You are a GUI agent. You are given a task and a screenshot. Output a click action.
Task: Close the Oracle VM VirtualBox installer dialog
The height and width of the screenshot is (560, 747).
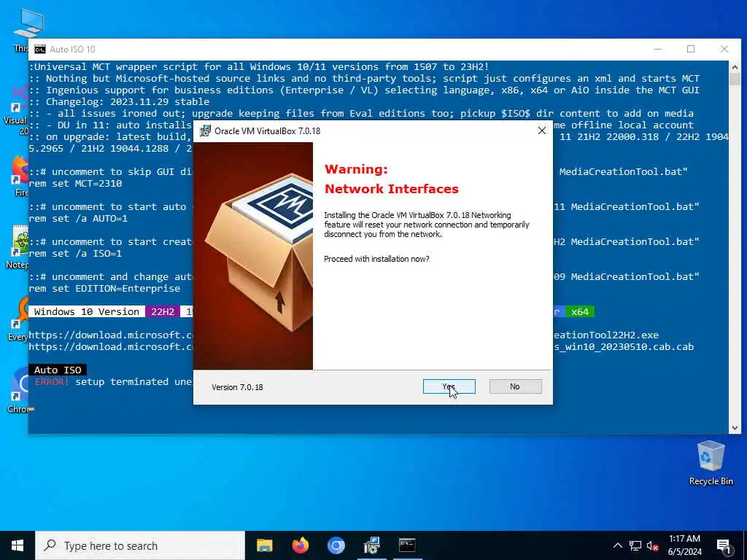coord(542,131)
